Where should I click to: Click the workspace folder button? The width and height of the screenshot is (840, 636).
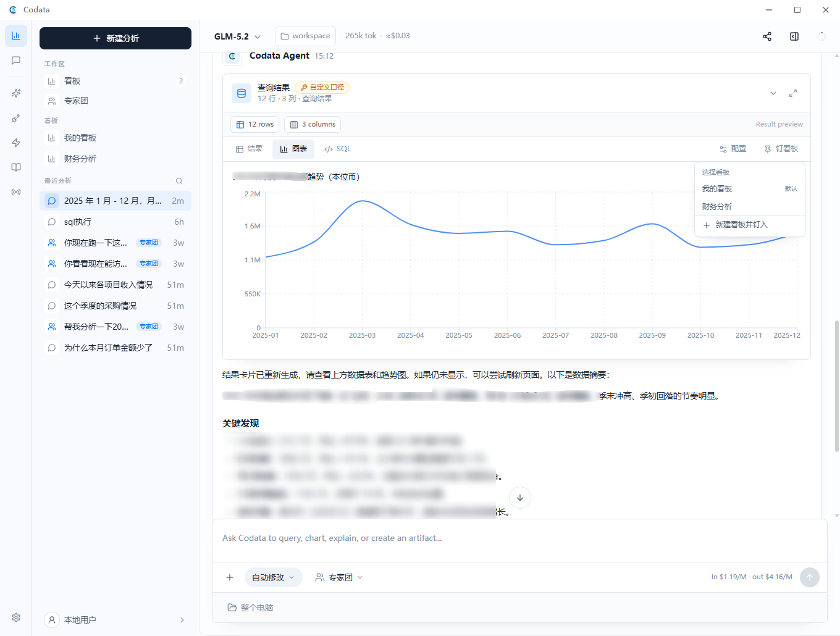pos(305,36)
